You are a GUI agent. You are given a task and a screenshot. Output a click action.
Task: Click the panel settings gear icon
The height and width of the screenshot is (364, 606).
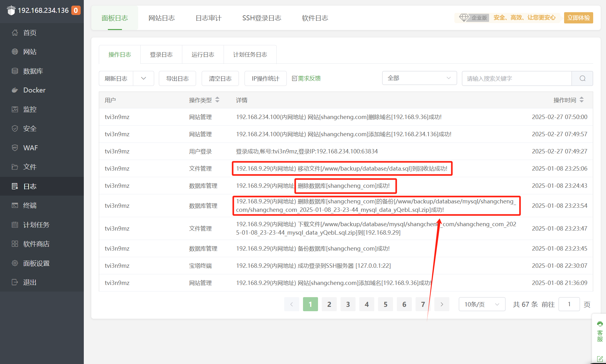point(15,263)
